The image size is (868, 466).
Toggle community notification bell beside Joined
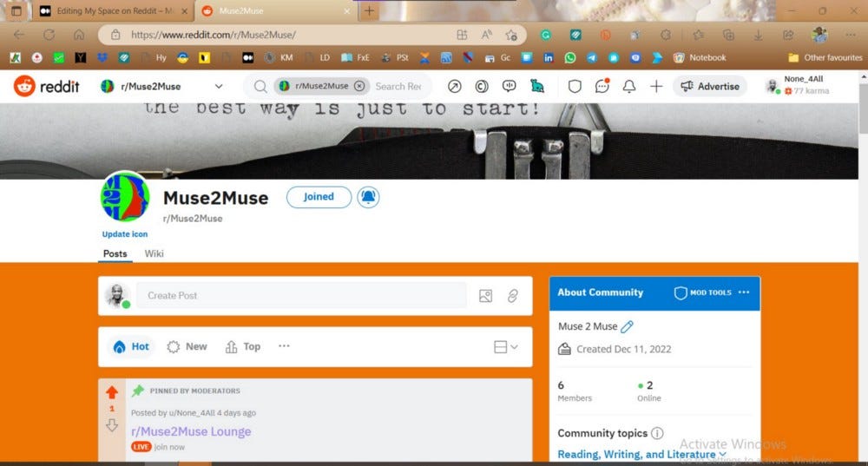click(368, 197)
